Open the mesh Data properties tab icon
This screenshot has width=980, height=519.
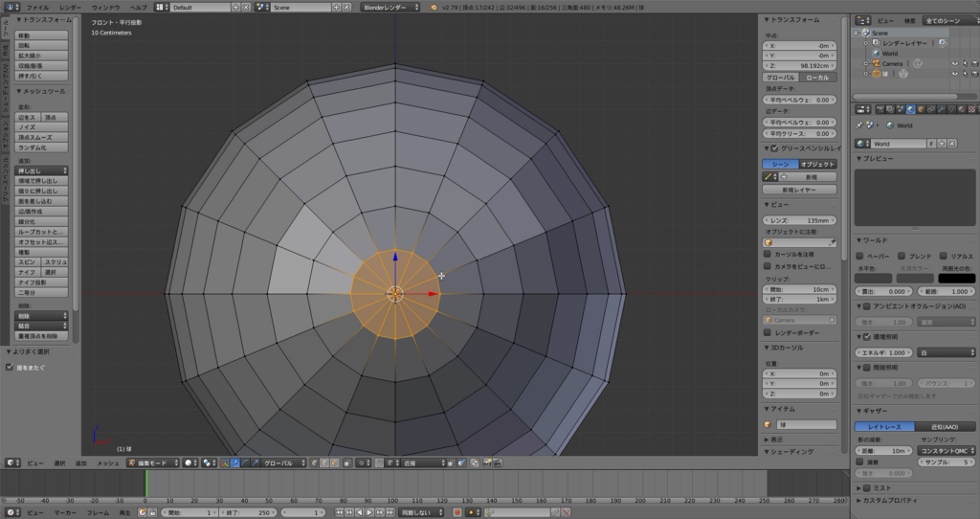[x=951, y=109]
